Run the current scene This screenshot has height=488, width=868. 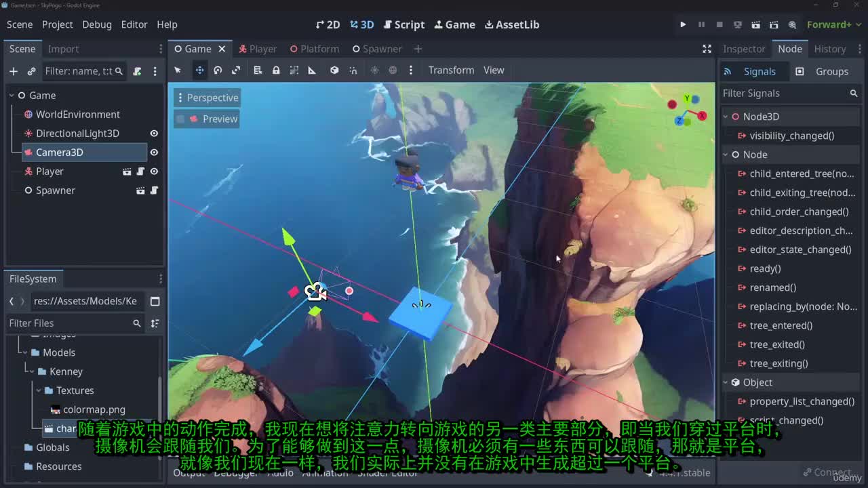[x=755, y=24]
